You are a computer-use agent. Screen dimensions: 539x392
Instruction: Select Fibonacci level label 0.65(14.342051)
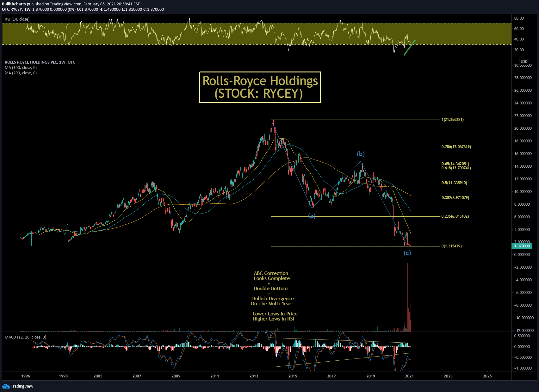click(x=455, y=164)
